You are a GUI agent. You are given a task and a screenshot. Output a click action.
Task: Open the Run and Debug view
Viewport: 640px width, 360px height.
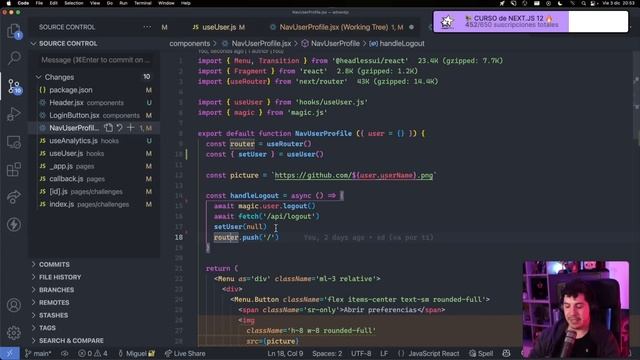click(14, 114)
